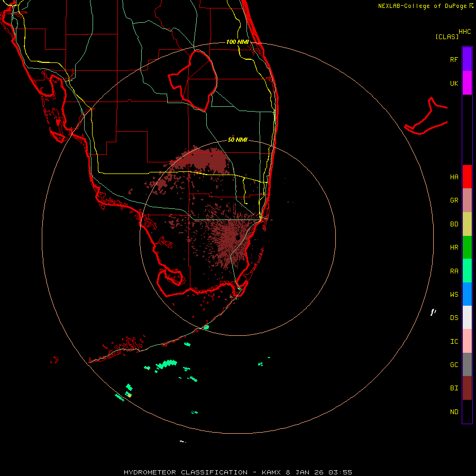Click the radar site dot at echo center
Image resolution: width=476 pixels, height=476 pixels.
point(237,237)
